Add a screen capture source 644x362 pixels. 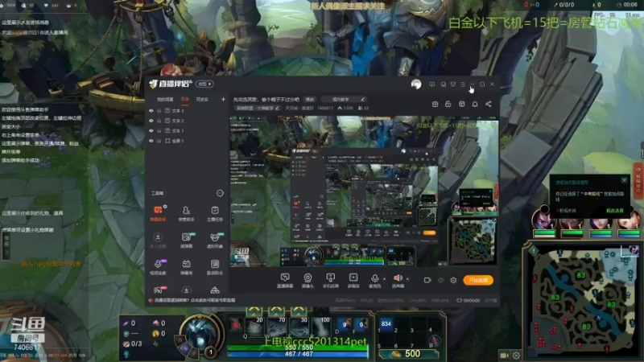pos(285,280)
